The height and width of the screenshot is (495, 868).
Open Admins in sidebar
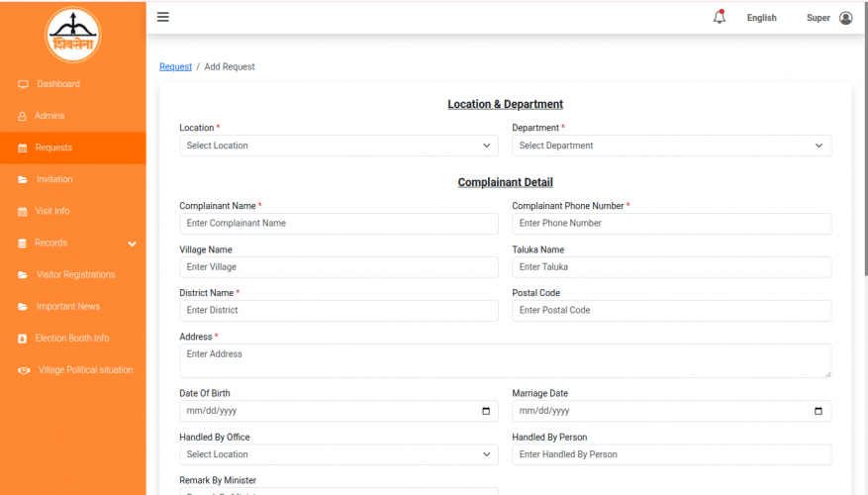coord(73,116)
